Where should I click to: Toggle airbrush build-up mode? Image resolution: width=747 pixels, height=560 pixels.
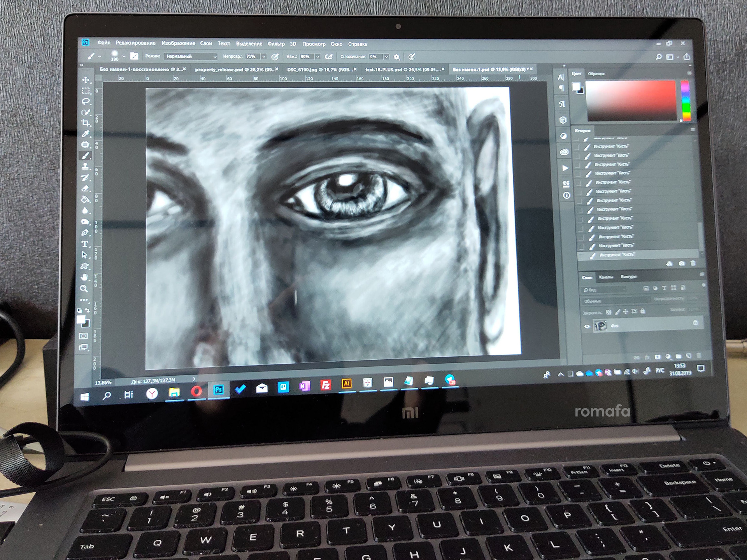tap(329, 57)
